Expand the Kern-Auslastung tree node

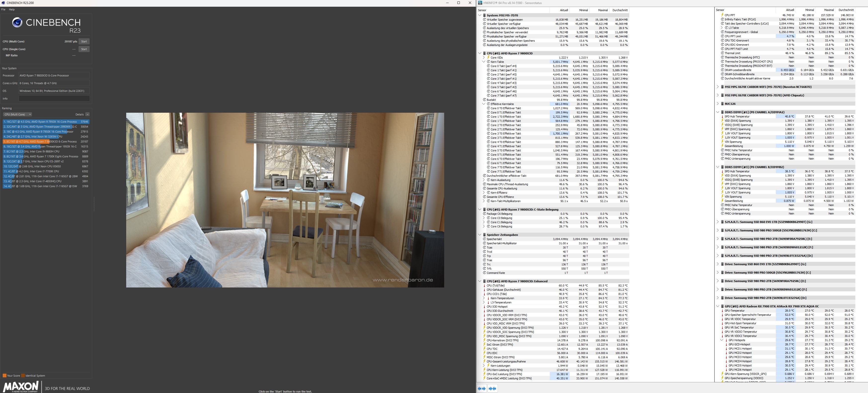[x=484, y=180]
